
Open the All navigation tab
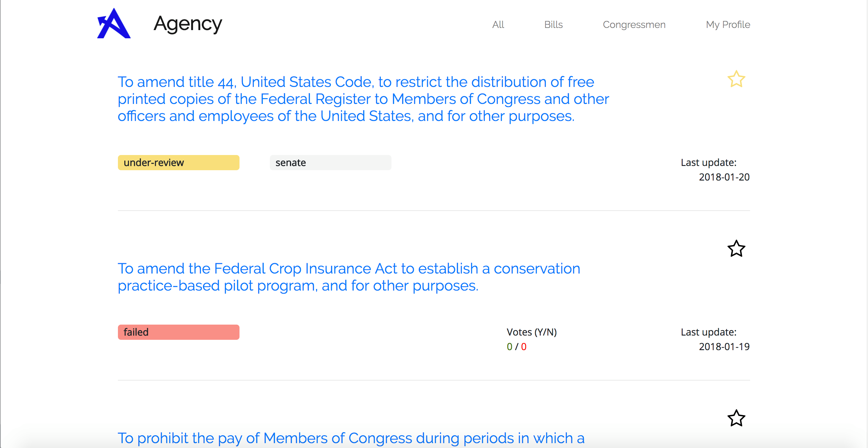(498, 25)
